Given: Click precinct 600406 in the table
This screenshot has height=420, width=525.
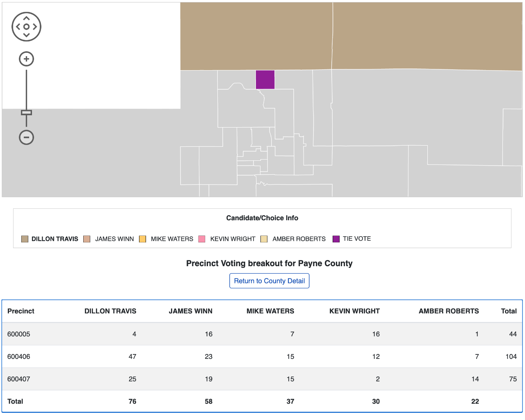Looking at the screenshot, I should click(19, 356).
